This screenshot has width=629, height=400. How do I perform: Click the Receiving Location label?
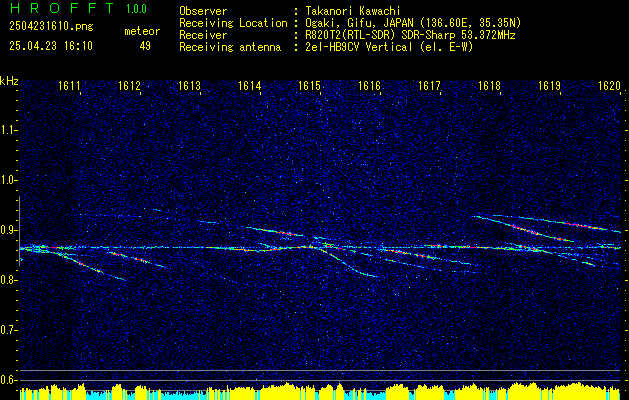click(x=233, y=23)
